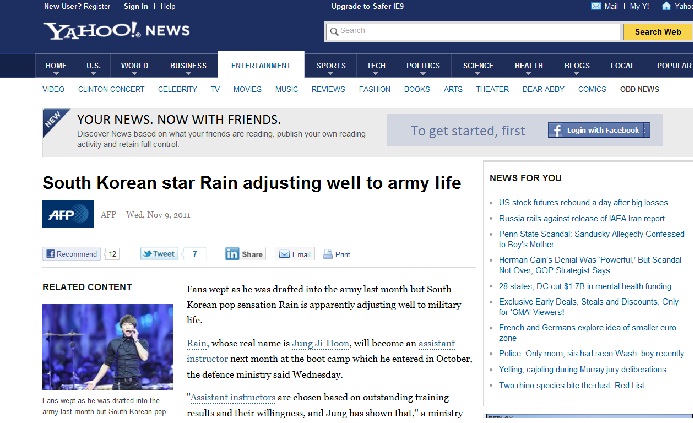693x423 pixels.
Task: Click the Sign In link
Action: (136, 6)
